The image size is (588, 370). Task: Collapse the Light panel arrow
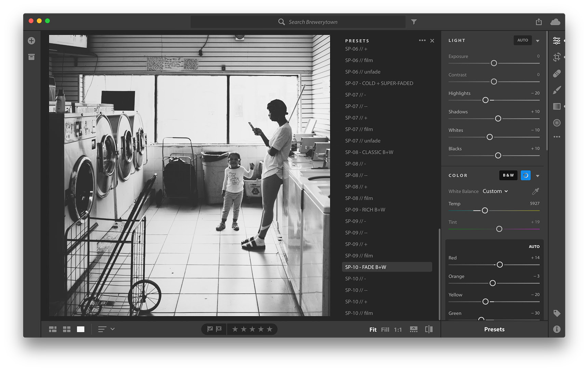(538, 41)
